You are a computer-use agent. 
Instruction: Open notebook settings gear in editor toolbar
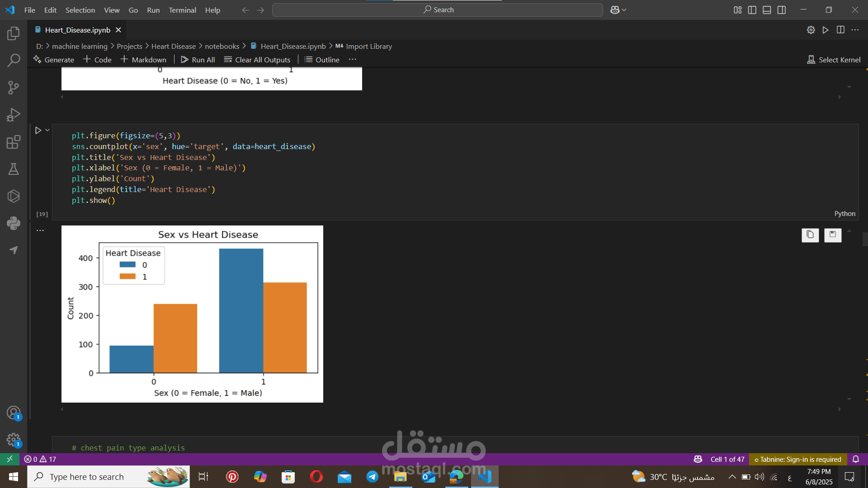tap(811, 30)
